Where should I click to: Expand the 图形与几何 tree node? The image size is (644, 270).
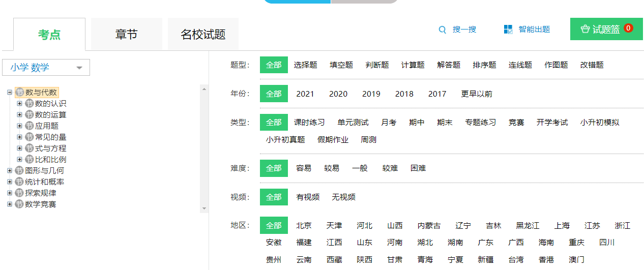pos(10,171)
